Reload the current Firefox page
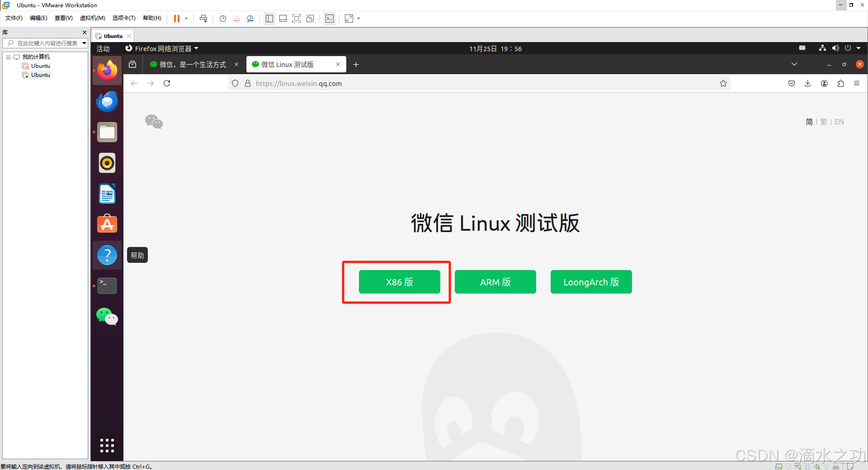 (167, 83)
